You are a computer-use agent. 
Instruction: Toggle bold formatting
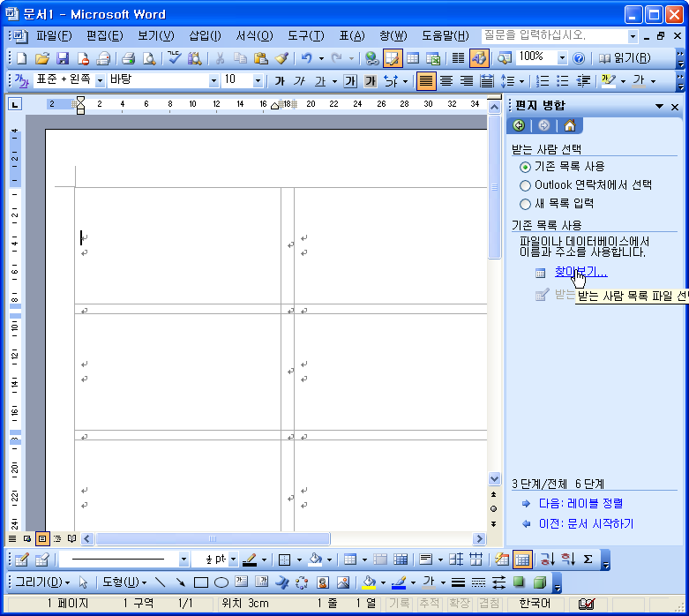(x=280, y=81)
